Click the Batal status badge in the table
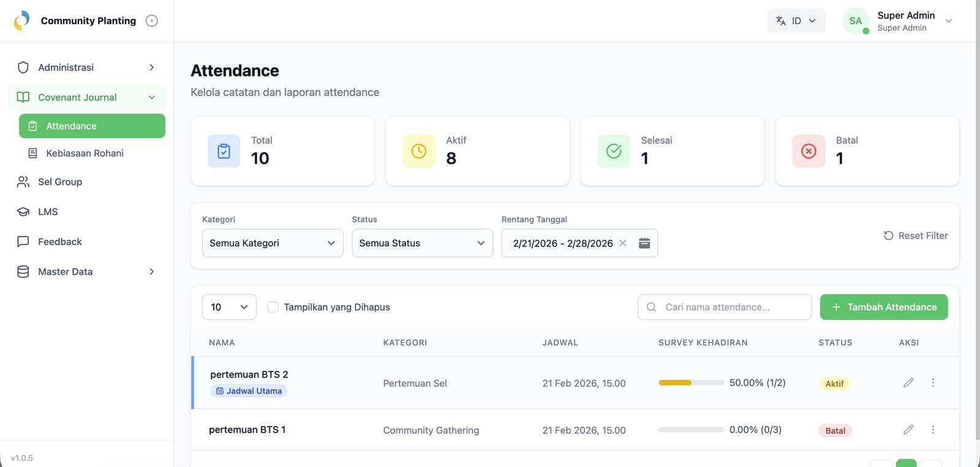Viewport: 980px width, 467px height. (x=835, y=431)
